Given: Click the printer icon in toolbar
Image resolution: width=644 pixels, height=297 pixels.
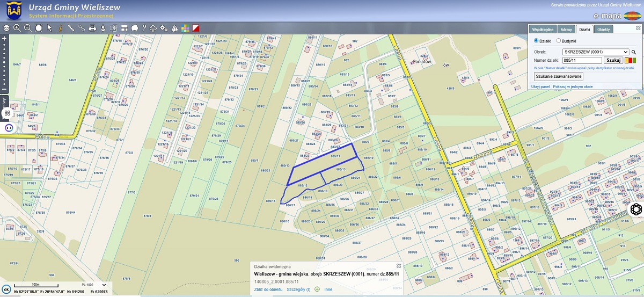Looking at the screenshot, I should (92, 28).
